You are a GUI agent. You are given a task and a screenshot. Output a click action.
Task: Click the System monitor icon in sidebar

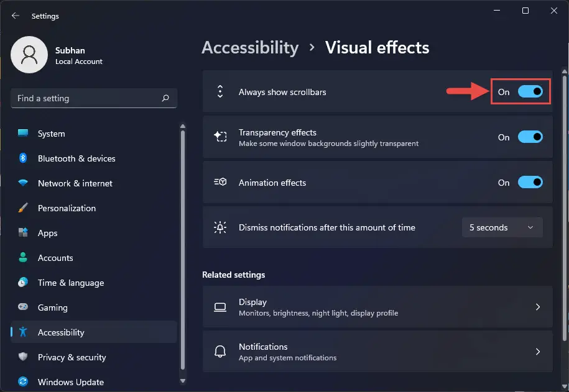[23, 133]
